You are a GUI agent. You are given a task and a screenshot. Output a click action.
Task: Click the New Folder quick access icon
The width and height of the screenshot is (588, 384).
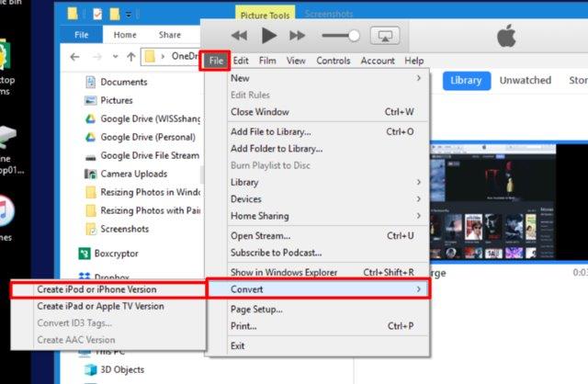coord(114,15)
